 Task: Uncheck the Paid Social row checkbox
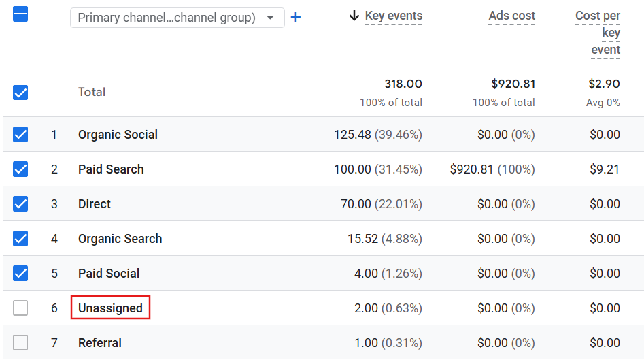[20, 274]
